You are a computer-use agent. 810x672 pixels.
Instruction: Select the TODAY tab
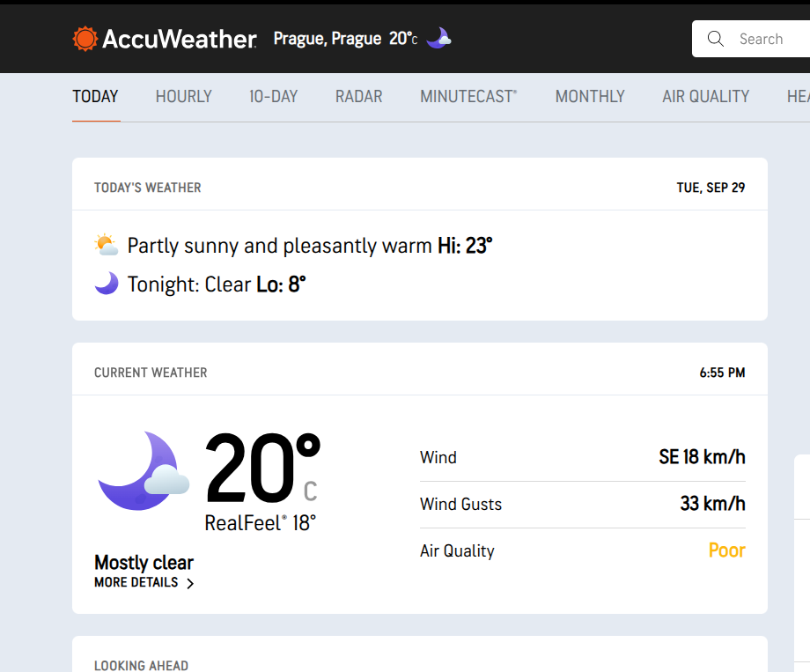click(96, 97)
